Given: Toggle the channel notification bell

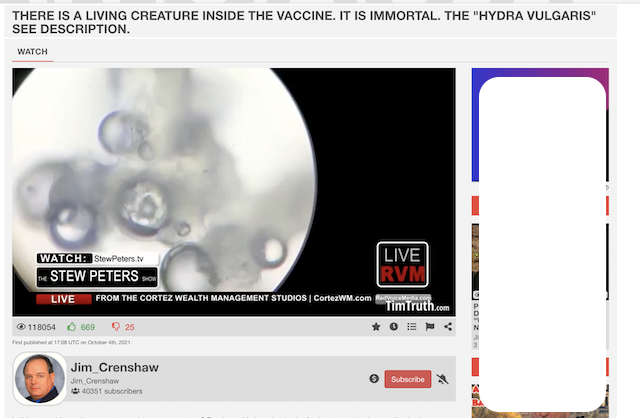Looking at the screenshot, I should [442, 379].
